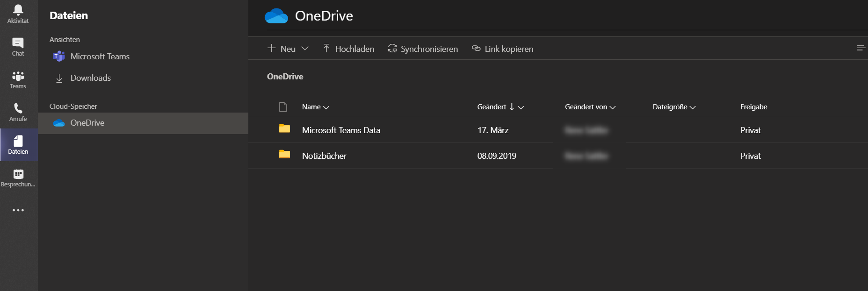Sort by the Geändert column
The image size is (868, 291).
tap(500, 107)
